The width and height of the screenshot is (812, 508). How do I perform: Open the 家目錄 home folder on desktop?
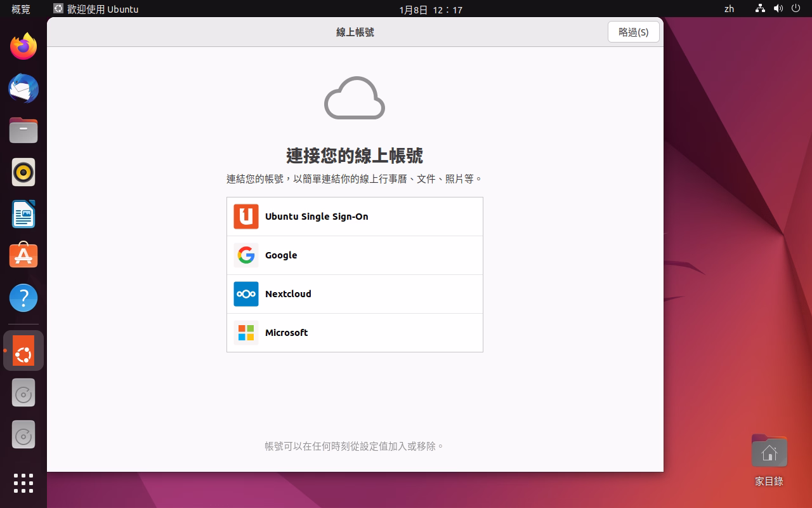click(769, 460)
